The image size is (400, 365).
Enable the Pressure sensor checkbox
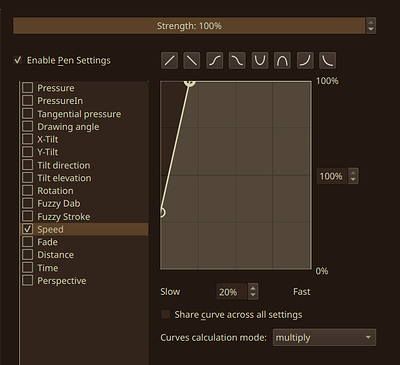coord(27,88)
